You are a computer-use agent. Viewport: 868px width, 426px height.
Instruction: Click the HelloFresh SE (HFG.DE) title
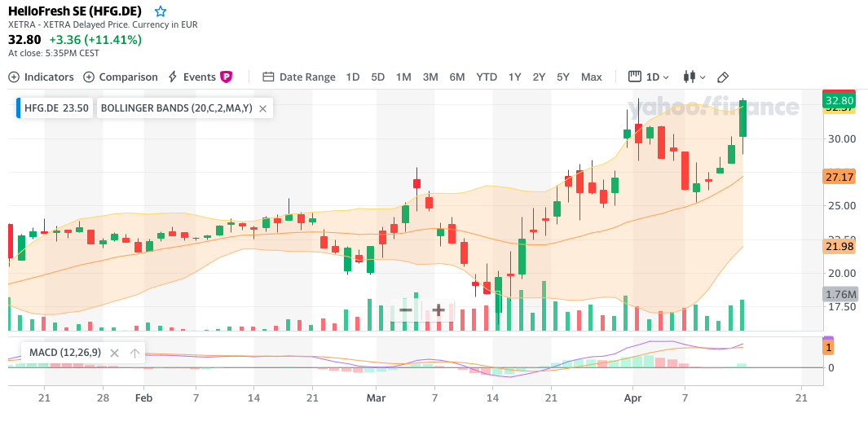(x=75, y=11)
